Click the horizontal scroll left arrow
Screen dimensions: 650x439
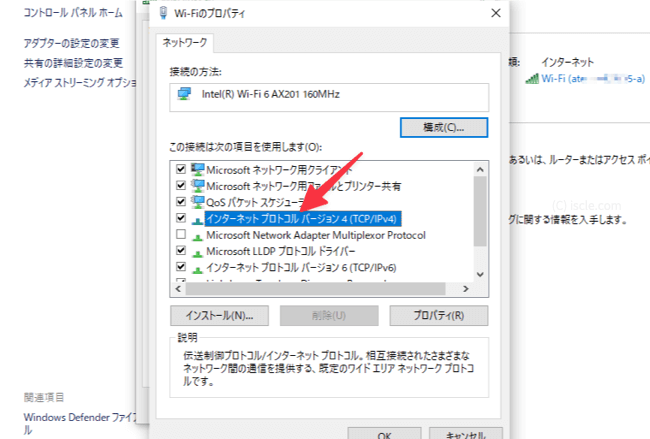(178, 289)
